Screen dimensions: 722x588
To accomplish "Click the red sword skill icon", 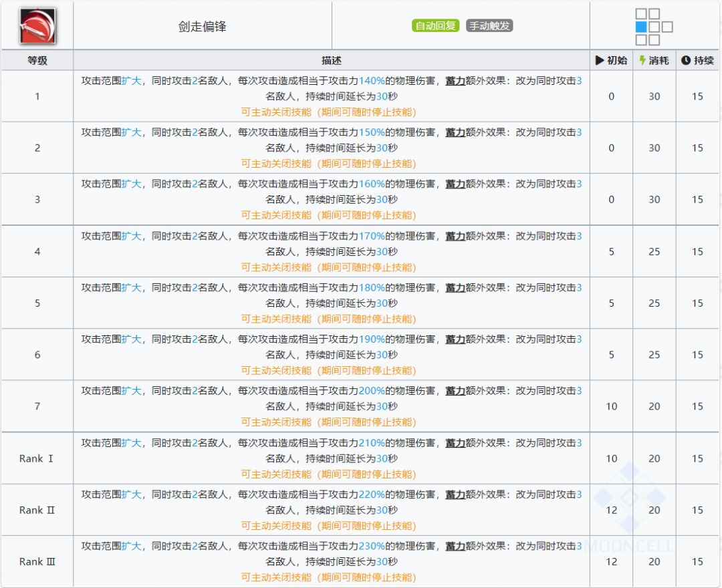I will point(37,26).
